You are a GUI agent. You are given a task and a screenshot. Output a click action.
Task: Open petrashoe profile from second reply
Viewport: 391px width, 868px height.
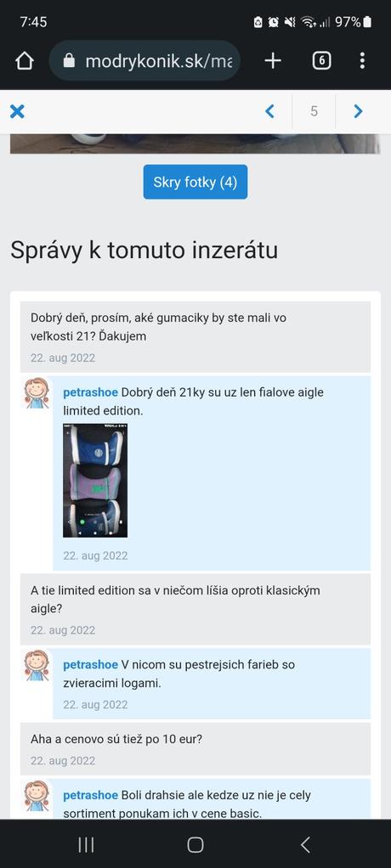click(90, 664)
